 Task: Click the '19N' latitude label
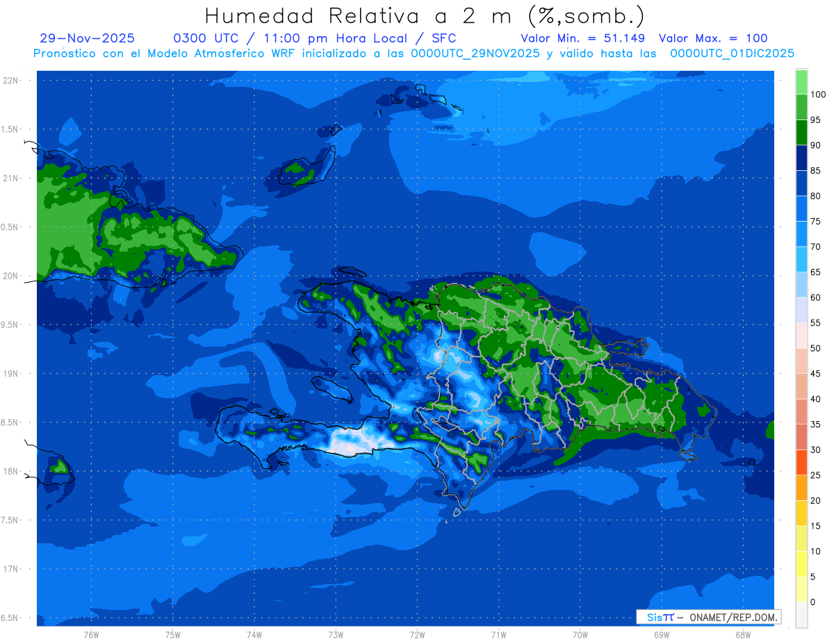click(11, 374)
